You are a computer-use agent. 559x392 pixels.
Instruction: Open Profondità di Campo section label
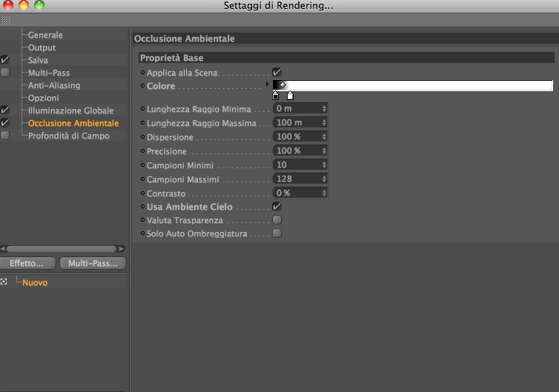[x=69, y=136]
